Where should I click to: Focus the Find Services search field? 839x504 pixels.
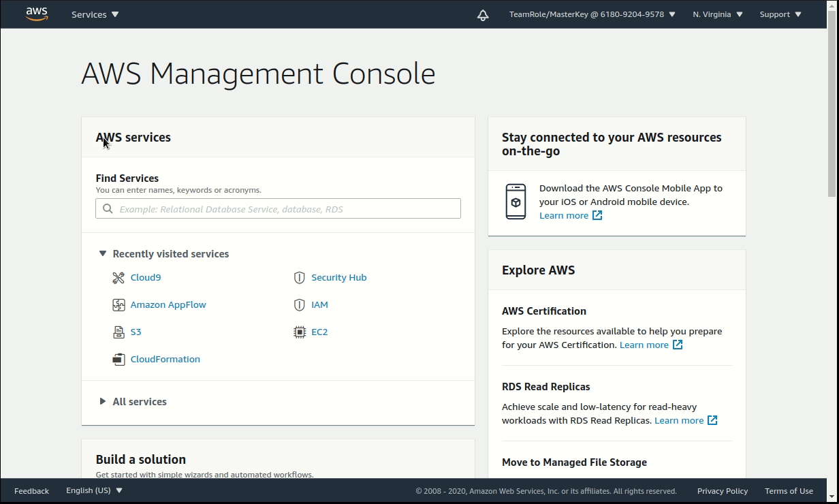click(x=278, y=208)
